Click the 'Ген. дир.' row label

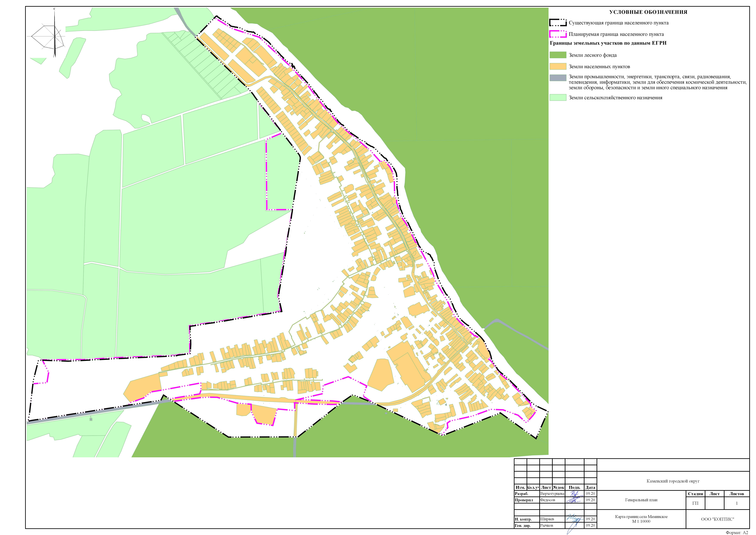[523, 526]
